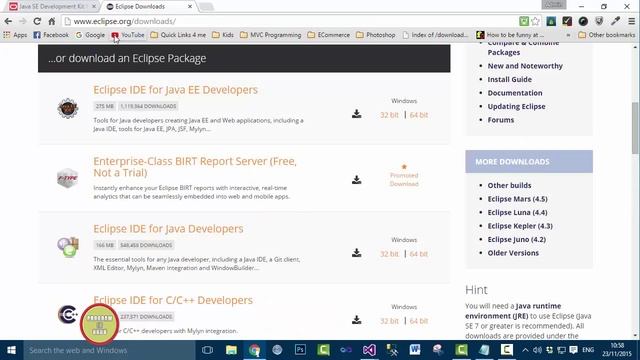Open Task View from the taskbar
Image resolution: width=640 pixels, height=360 pixels.
coord(207,350)
